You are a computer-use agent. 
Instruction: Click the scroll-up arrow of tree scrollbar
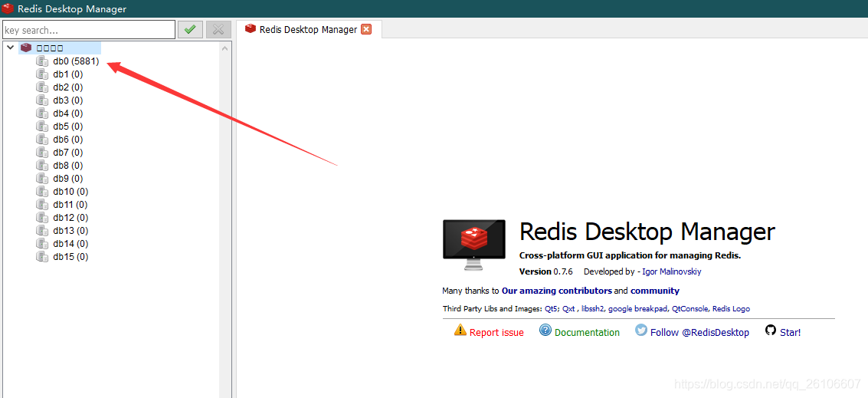tap(224, 48)
